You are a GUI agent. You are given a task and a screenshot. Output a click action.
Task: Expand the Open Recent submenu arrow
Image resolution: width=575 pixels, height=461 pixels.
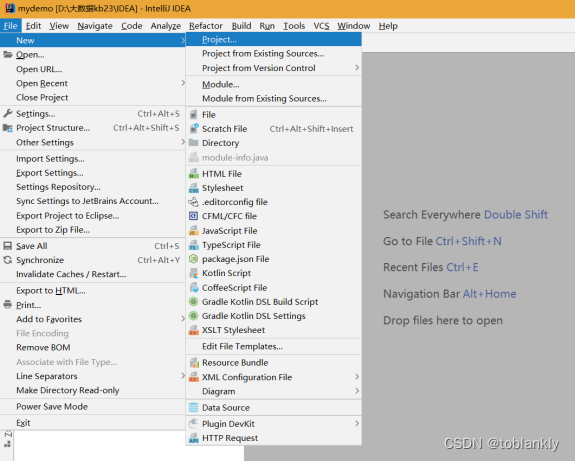point(183,83)
